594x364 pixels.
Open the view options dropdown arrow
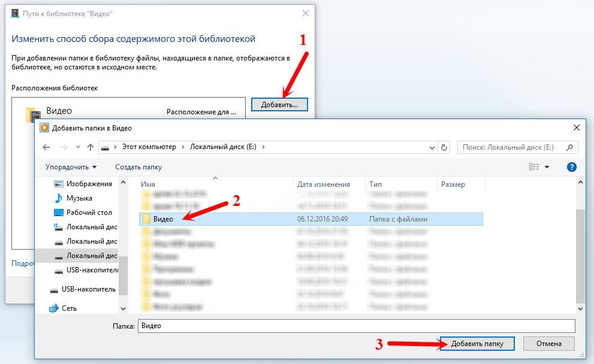(x=547, y=167)
